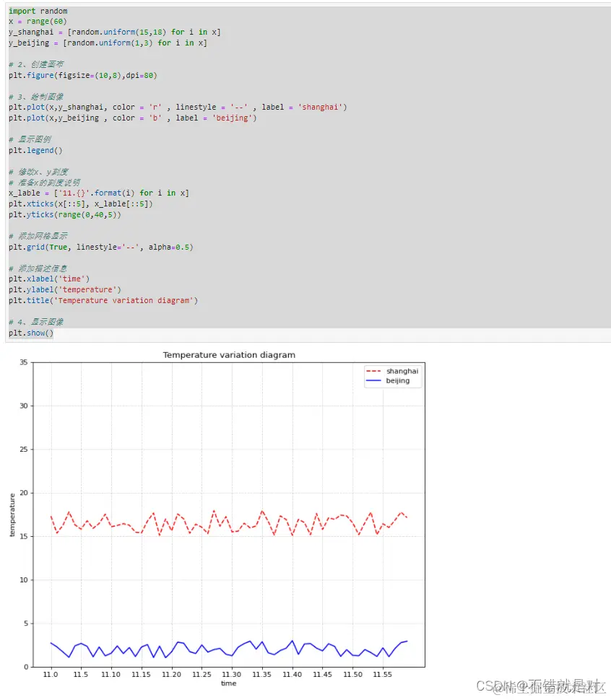This screenshot has height=700, width=611.
Task: Click the y-axis tick '15'
Action: click(x=24, y=536)
